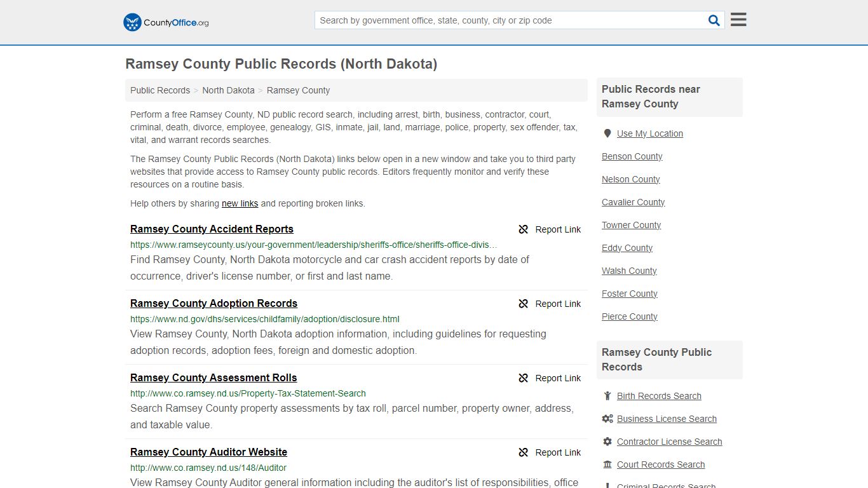This screenshot has height=488, width=868.
Task: Open Contractor License Search
Action: click(x=669, y=442)
